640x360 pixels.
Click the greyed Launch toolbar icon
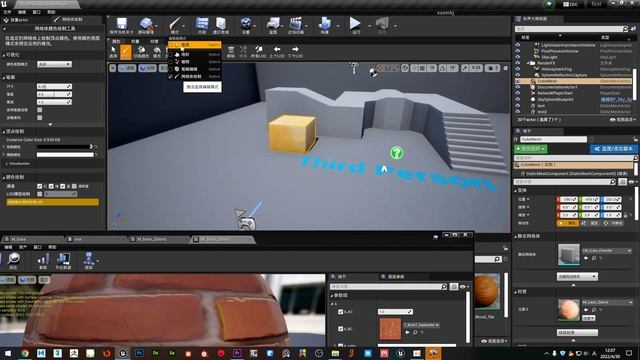pos(382,24)
